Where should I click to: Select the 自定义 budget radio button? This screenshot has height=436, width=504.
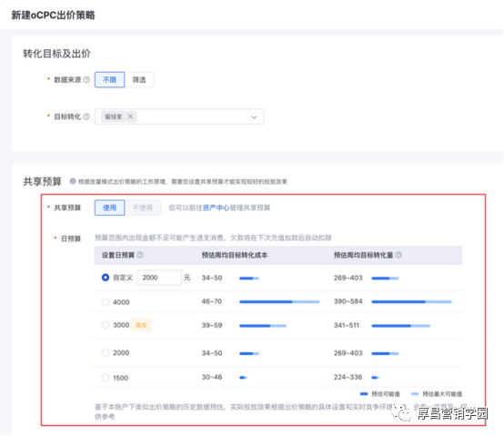pos(106,278)
